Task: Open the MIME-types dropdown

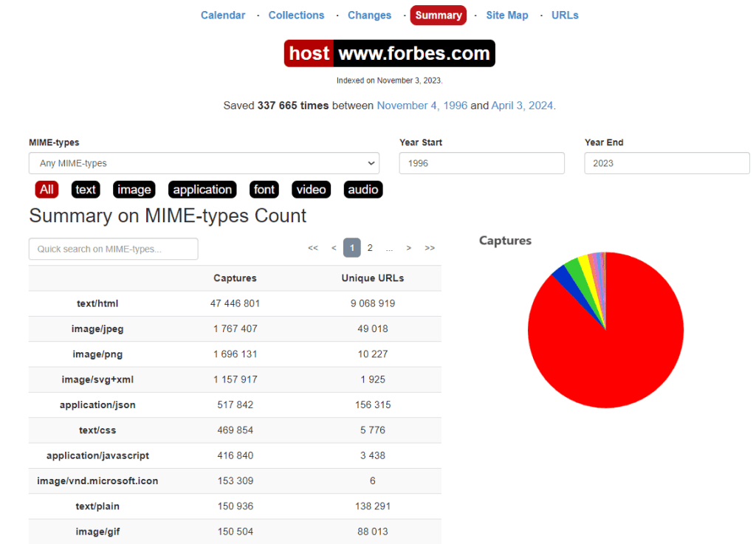Action: pyautogui.click(x=204, y=163)
